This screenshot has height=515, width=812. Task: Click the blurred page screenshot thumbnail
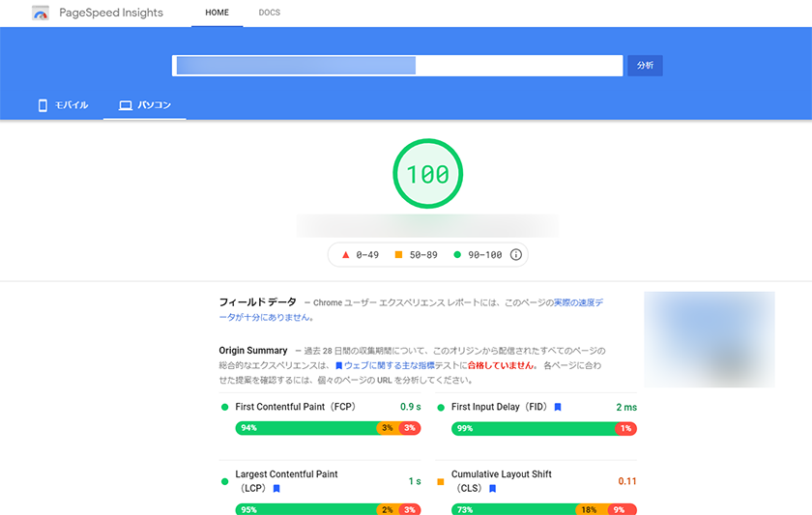click(709, 339)
